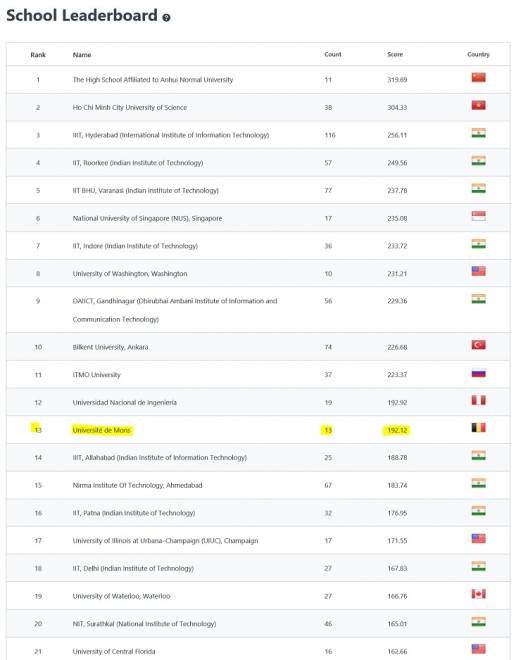Click the Turkey flag for Bilkent University
The image size is (528, 660).
[x=478, y=345]
